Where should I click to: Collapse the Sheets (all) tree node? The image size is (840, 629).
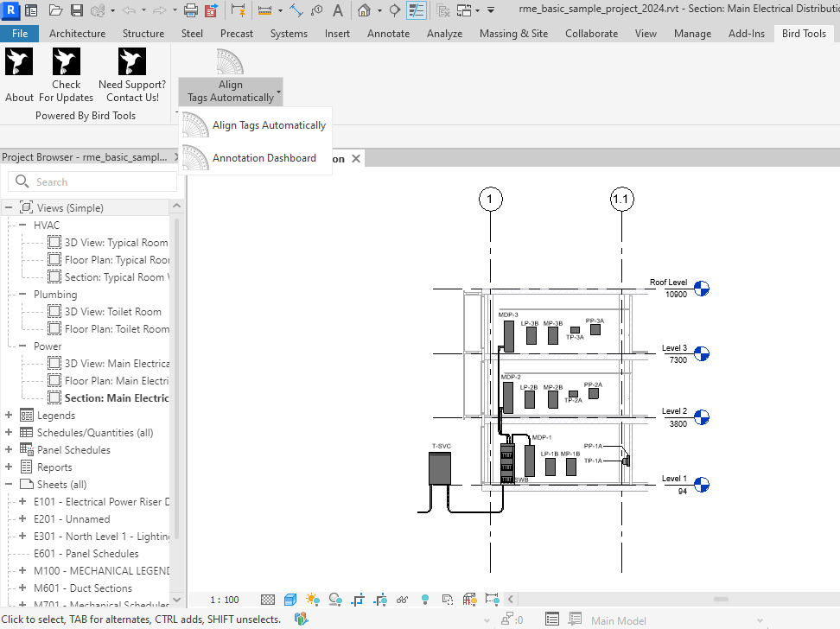click(9, 485)
